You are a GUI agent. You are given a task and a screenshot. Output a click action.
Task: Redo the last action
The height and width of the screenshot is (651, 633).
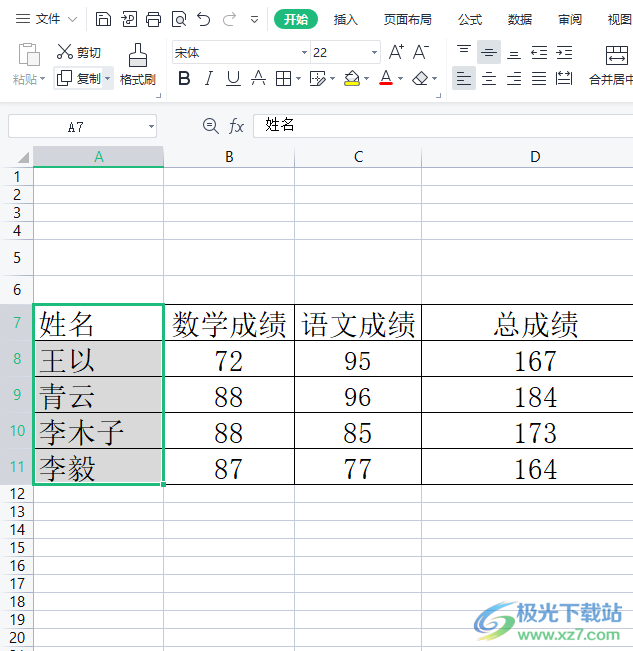coord(229,19)
